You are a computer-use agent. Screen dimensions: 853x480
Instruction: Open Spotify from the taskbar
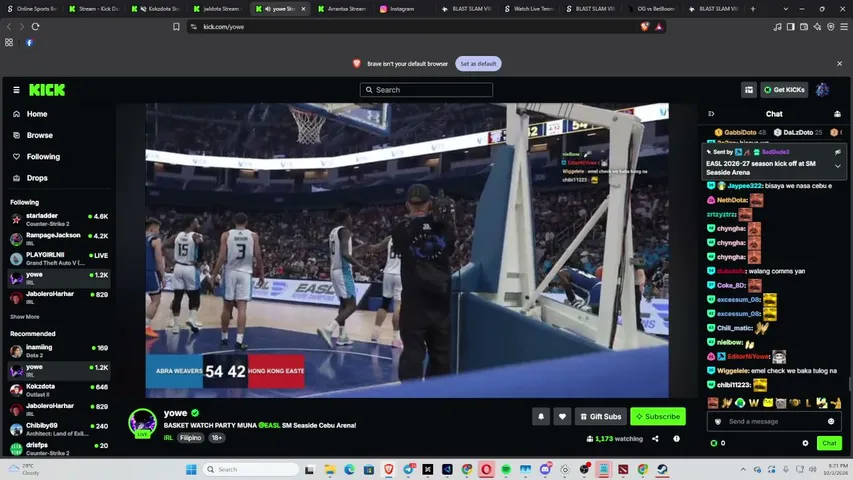pyautogui.click(x=506, y=469)
